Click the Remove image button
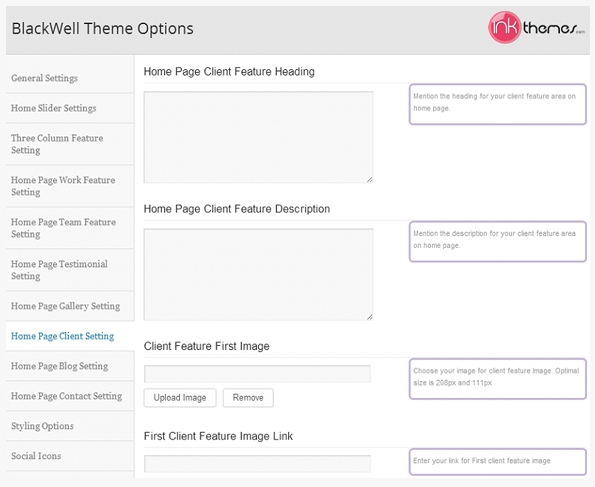The width and height of the screenshot is (595, 487). point(248,398)
